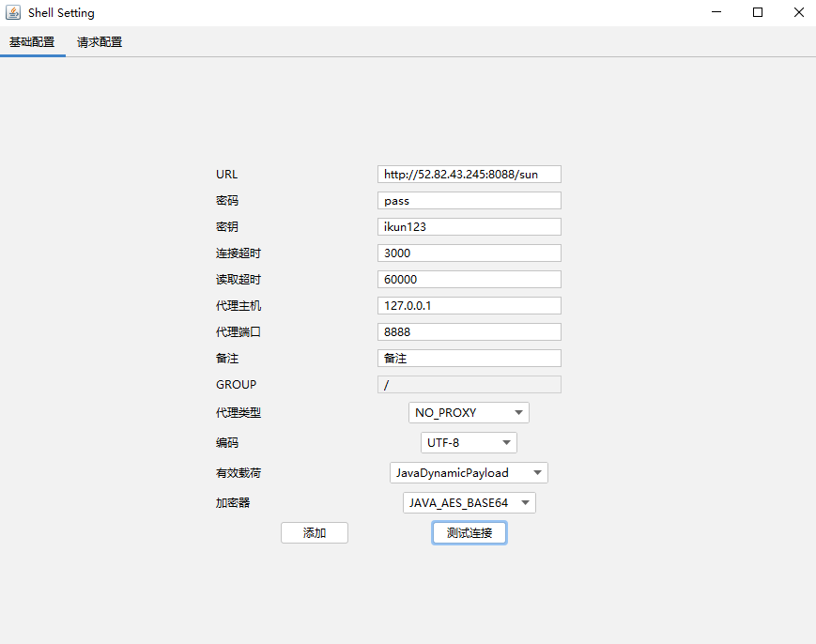This screenshot has width=816, height=644.
Task: Expand the 编码 UTF-8 dropdown
Action: 469,443
